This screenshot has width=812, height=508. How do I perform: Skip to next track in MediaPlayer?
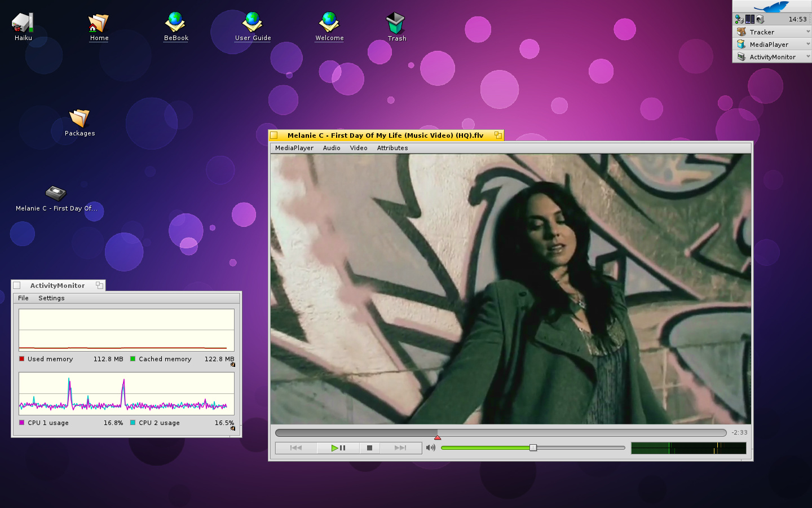[x=400, y=448]
